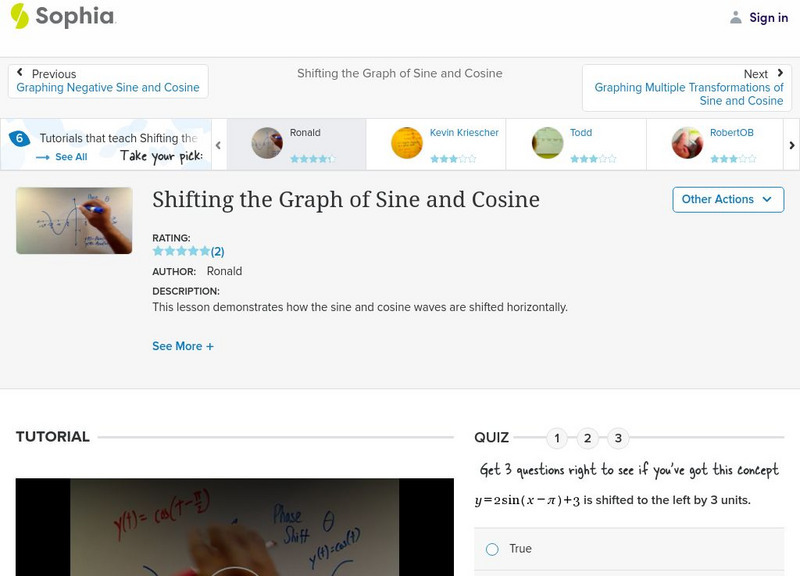Jump to quiz question 2
Image resolution: width=800 pixels, height=576 pixels.
click(x=589, y=437)
